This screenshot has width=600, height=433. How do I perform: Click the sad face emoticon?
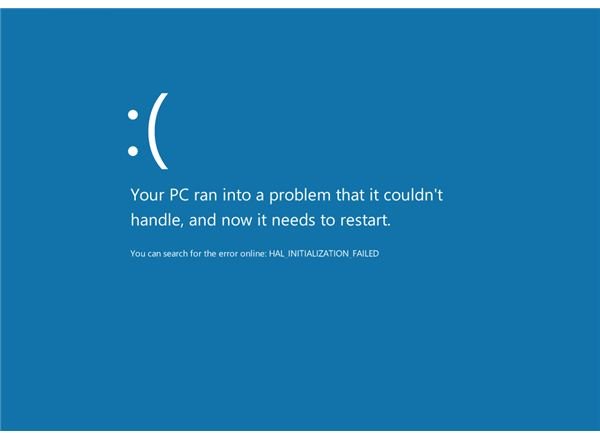[148, 131]
